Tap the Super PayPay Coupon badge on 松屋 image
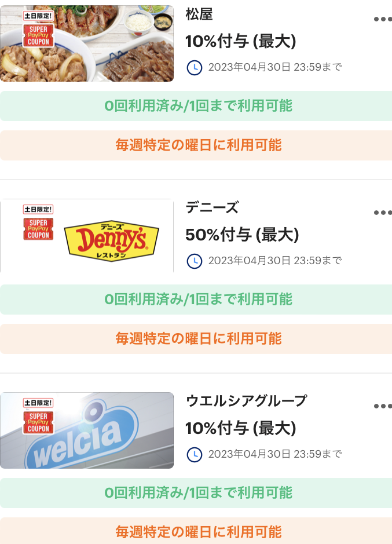The width and height of the screenshot is (392, 544). coord(39,35)
